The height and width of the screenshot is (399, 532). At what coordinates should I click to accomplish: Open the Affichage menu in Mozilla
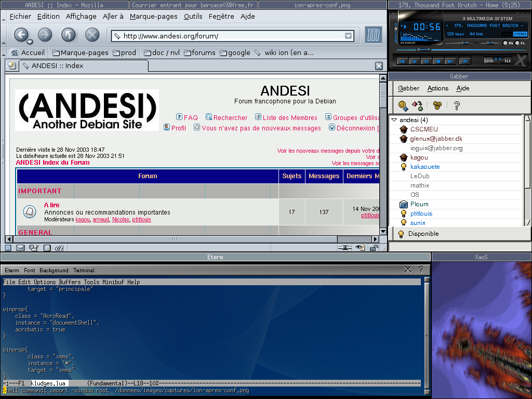81,16
